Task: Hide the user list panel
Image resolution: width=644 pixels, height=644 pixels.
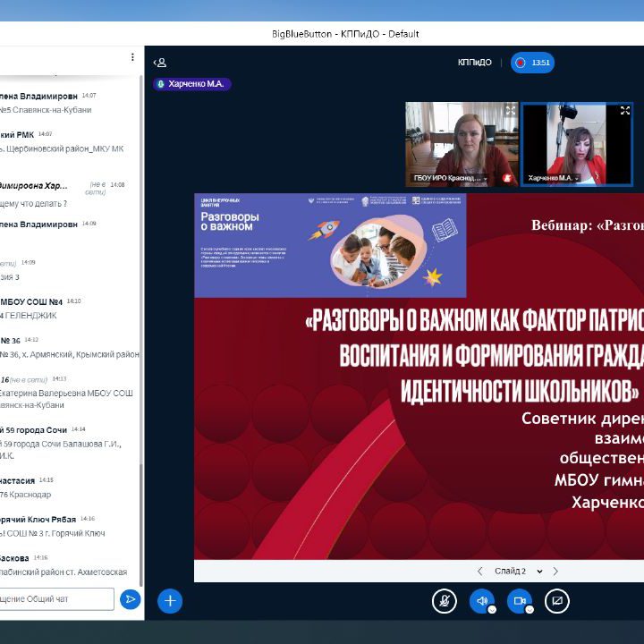Action: pos(160,63)
